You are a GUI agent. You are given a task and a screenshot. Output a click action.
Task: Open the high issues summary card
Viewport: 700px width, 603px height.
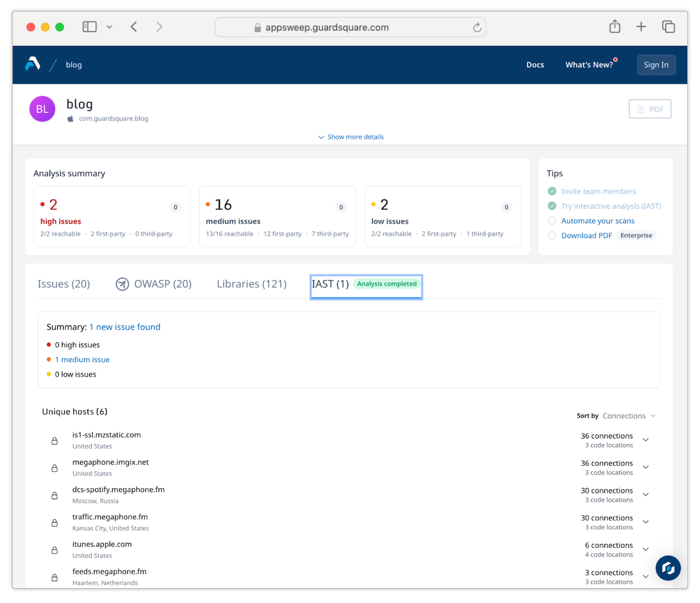pyautogui.click(x=112, y=216)
